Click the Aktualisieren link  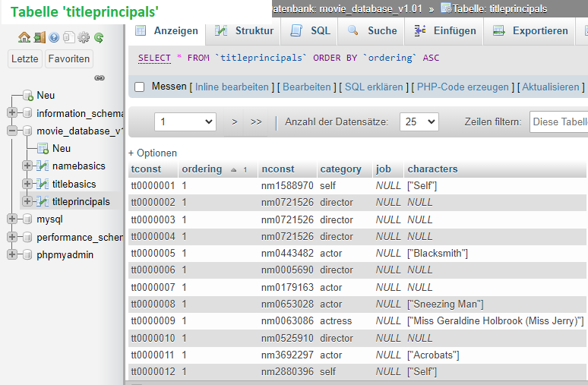(551, 87)
